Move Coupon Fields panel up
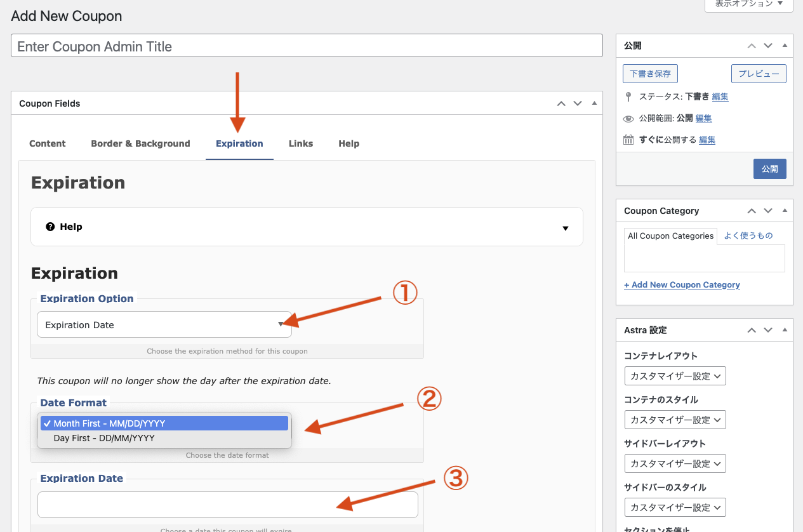This screenshot has width=803, height=532. pyautogui.click(x=561, y=103)
